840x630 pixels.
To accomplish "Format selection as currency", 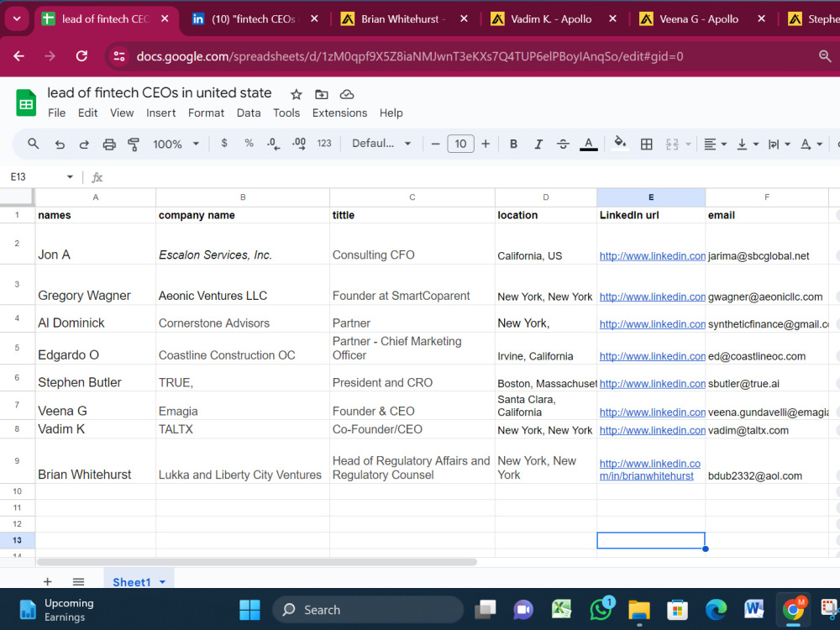I will [224, 143].
